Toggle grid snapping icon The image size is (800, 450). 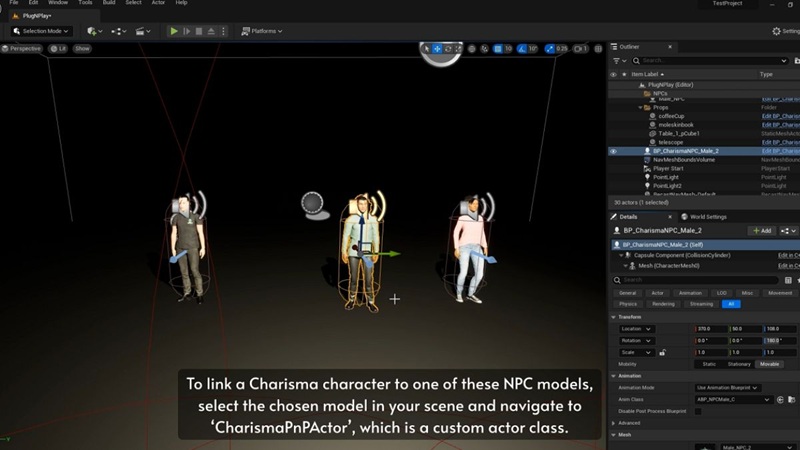(x=496, y=48)
